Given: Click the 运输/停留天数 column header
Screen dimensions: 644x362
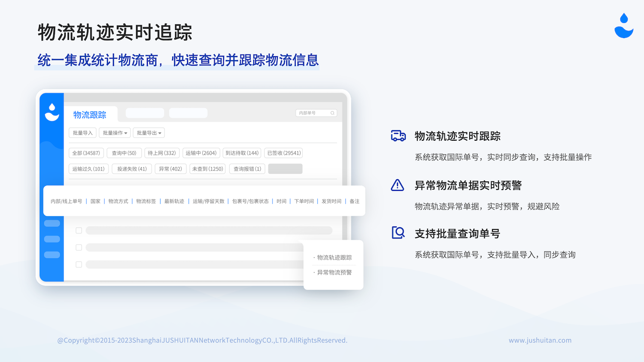Looking at the screenshot, I should pyautogui.click(x=208, y=201).
